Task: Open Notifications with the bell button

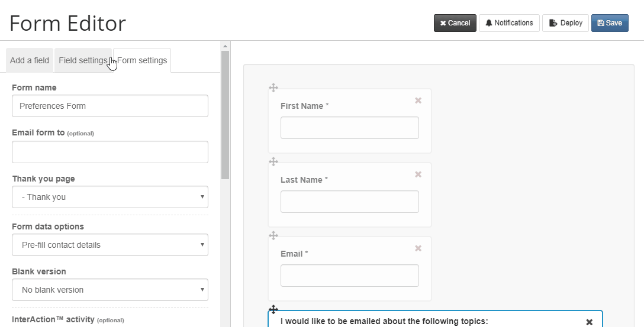Action: pyautogui.click(x=509, y=23)
